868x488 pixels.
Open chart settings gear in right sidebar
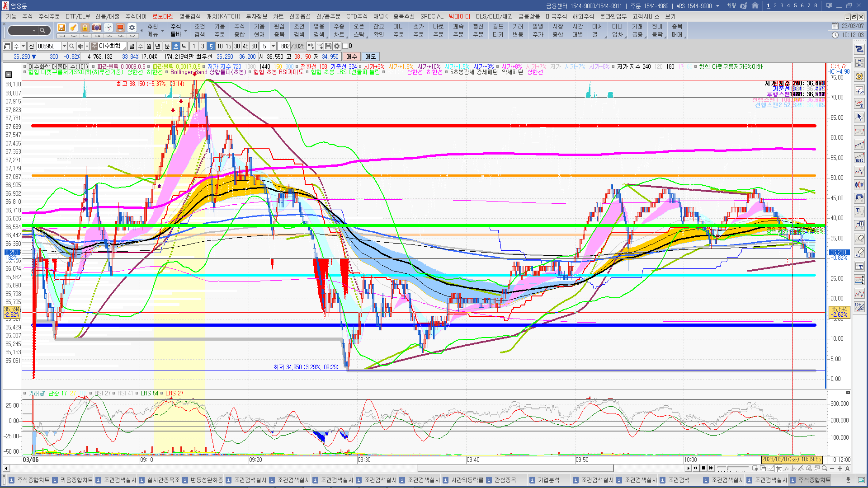pos(859,76)
